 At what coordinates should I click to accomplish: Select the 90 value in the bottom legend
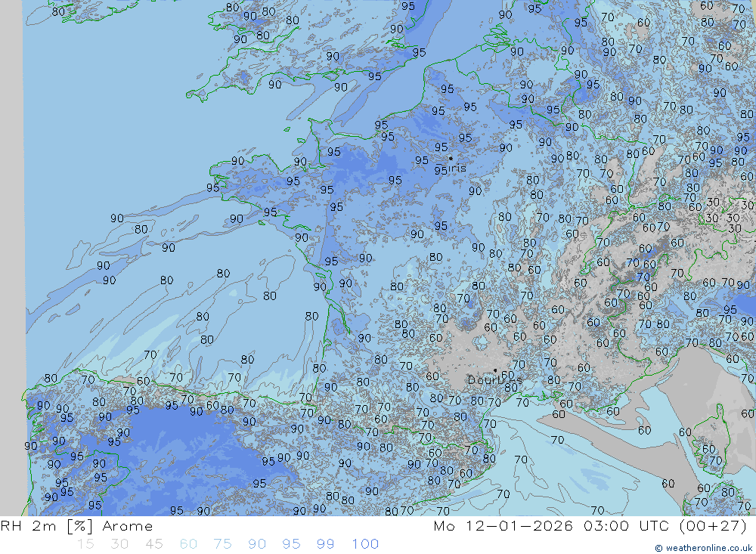(257, 544)
